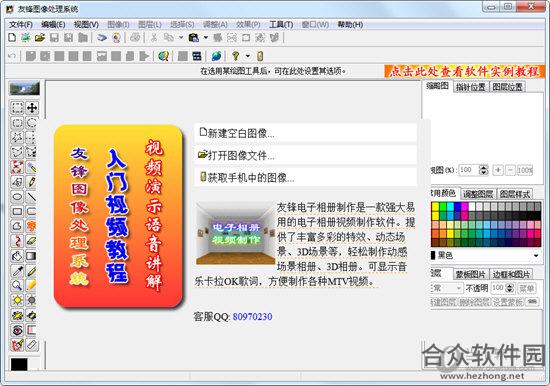Switch to the 图层位置 tab
This screenshot has width=550, height=386.
[507, 87]
